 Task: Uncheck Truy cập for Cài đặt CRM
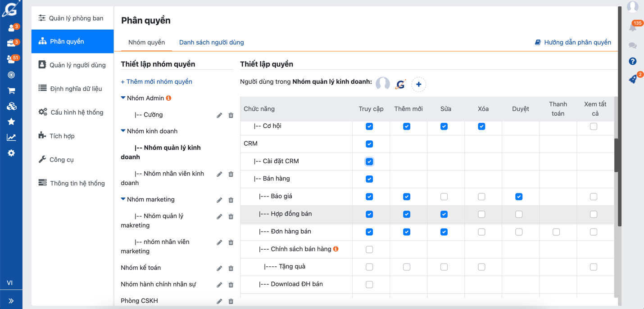[x=369, y=161]
